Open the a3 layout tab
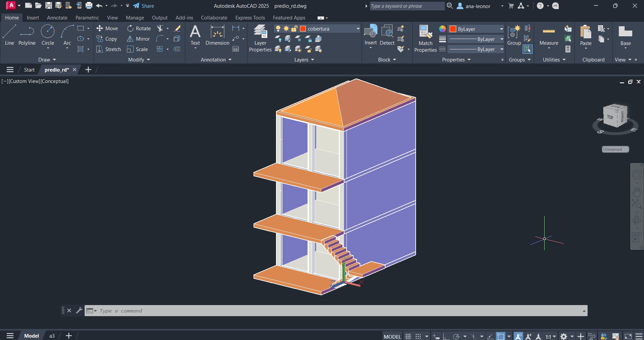 click(x=52, y=336)
